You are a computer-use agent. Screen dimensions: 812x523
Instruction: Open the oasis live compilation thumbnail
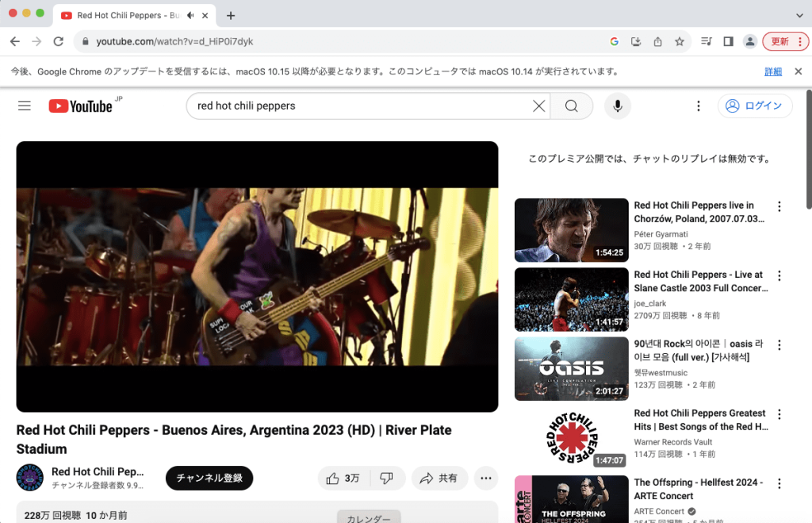pyautogui.click(x=571, y=368)
